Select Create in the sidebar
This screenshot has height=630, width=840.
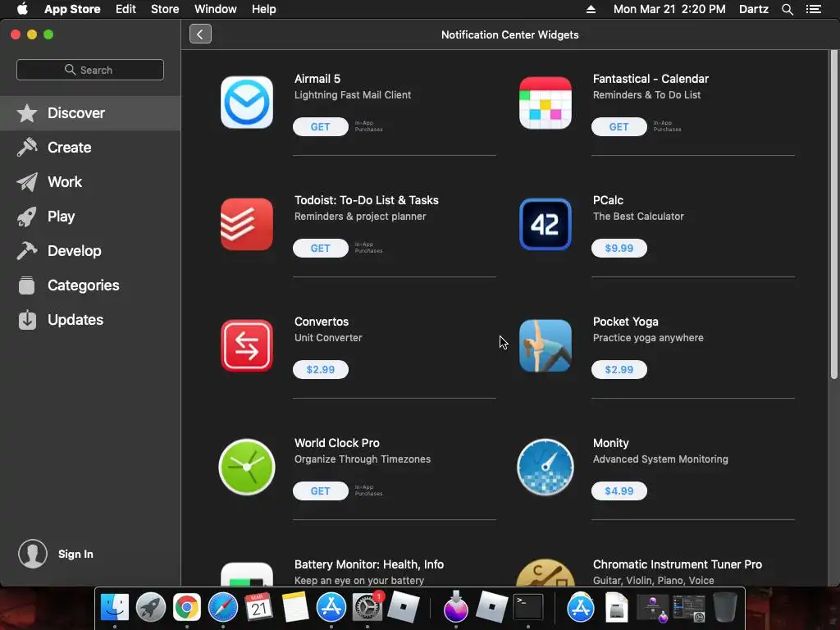tap(90, 148)
